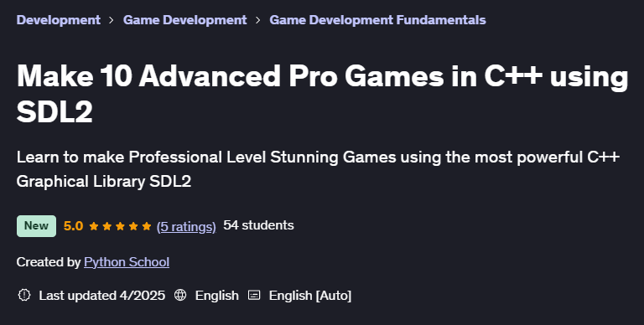This screenshot has width=644, height=325.
Task: Select the course title heading
Action: [x=322, y=94]
